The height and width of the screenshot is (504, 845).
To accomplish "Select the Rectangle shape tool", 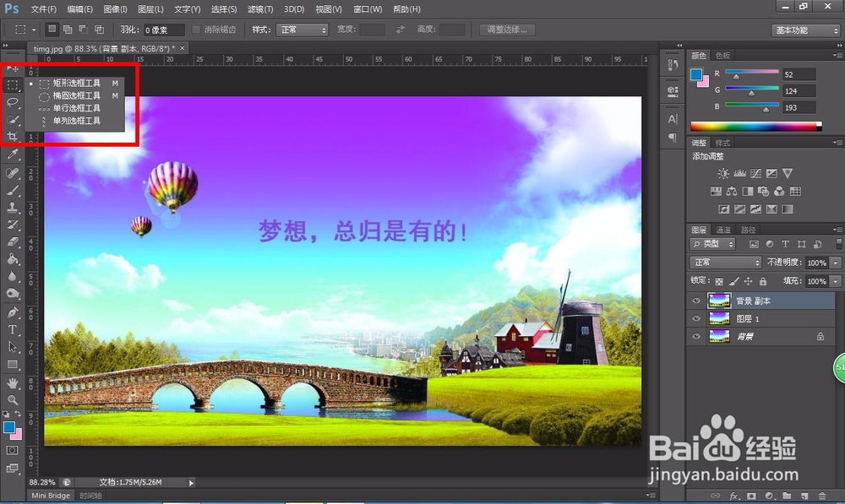I will tap(13, 365).
